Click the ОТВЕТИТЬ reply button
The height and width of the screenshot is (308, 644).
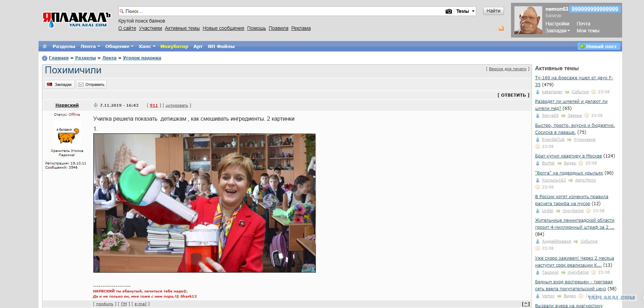[513, 95]
